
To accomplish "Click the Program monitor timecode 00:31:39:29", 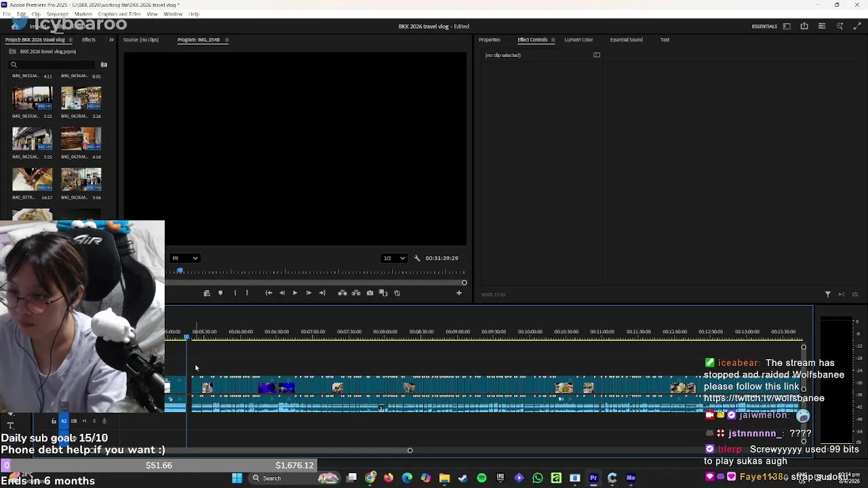I will pos(441,258).
